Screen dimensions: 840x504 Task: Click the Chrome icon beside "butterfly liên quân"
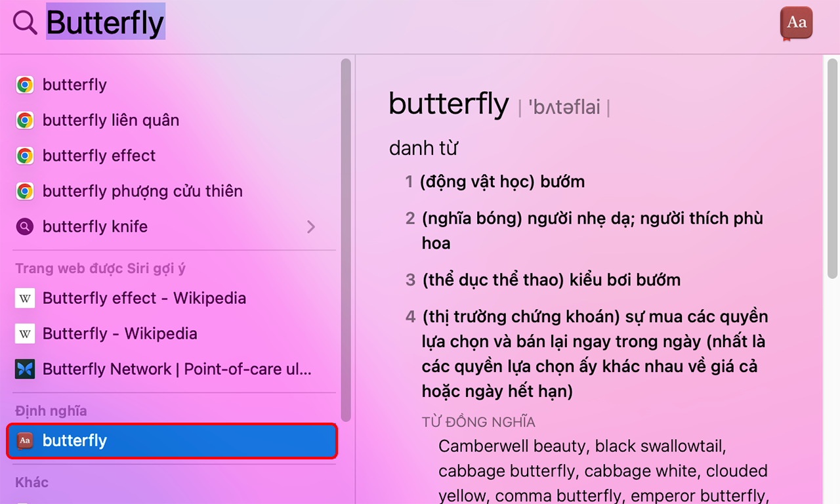point(25,120)
